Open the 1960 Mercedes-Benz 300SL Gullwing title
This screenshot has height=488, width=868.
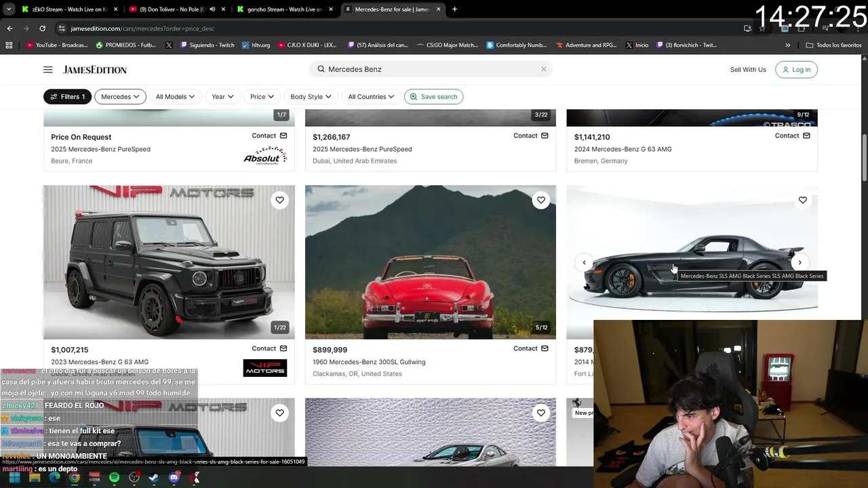[369, 362]
